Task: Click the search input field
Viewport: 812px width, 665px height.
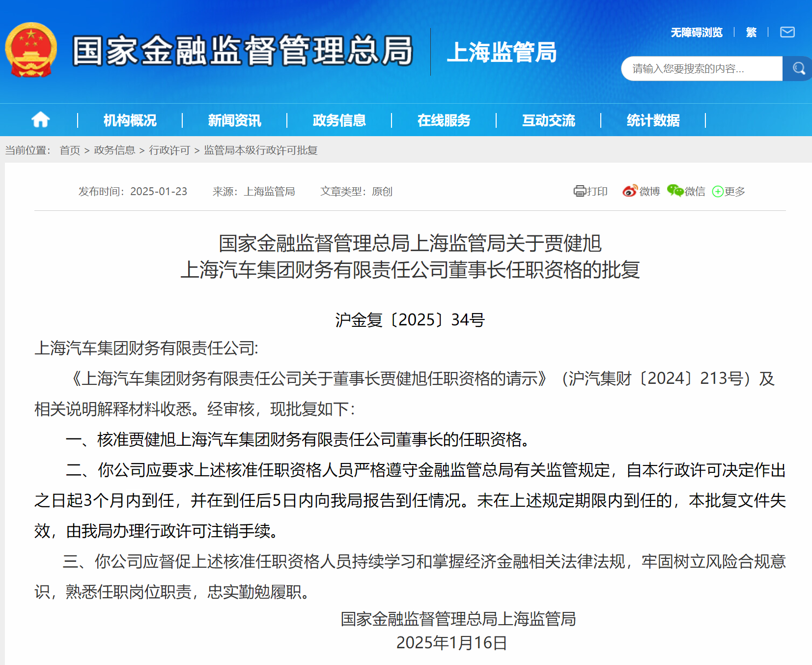Action: [x=701, y=69]
